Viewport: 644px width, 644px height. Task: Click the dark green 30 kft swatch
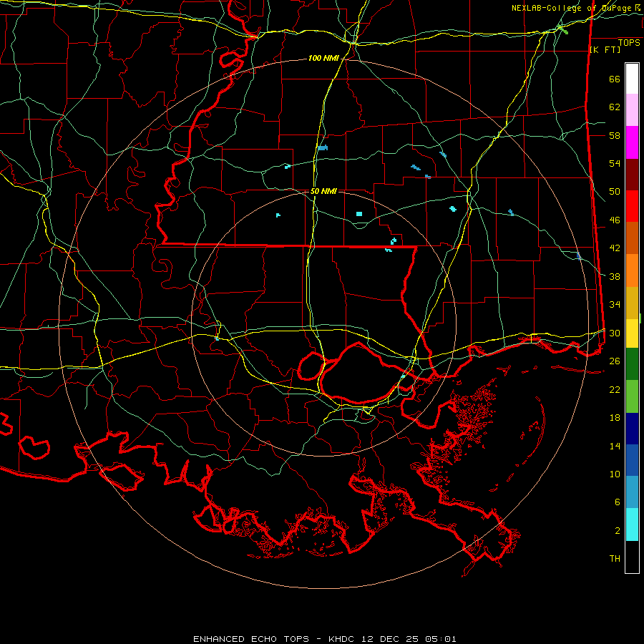click(632, 364)
